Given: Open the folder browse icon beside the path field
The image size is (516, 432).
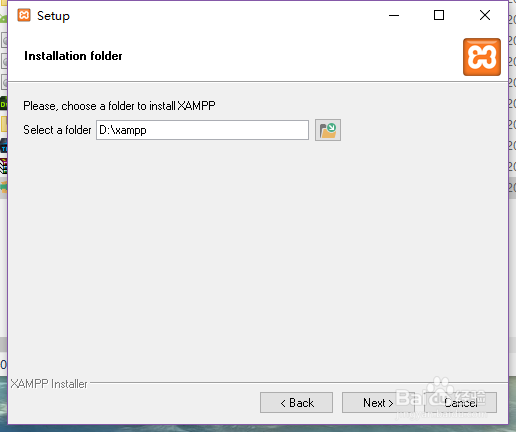Looking at the screenshot, I should (x=328, y=130).
